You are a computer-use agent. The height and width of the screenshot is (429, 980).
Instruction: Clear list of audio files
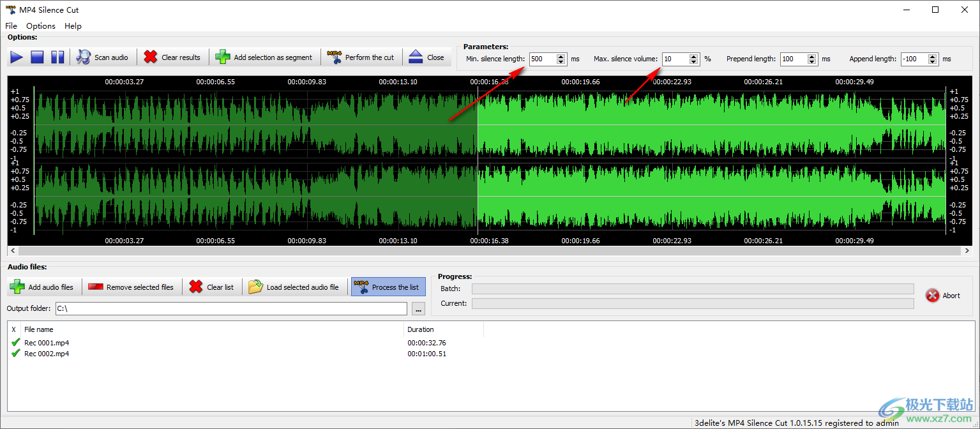click(x=212, y=287)
